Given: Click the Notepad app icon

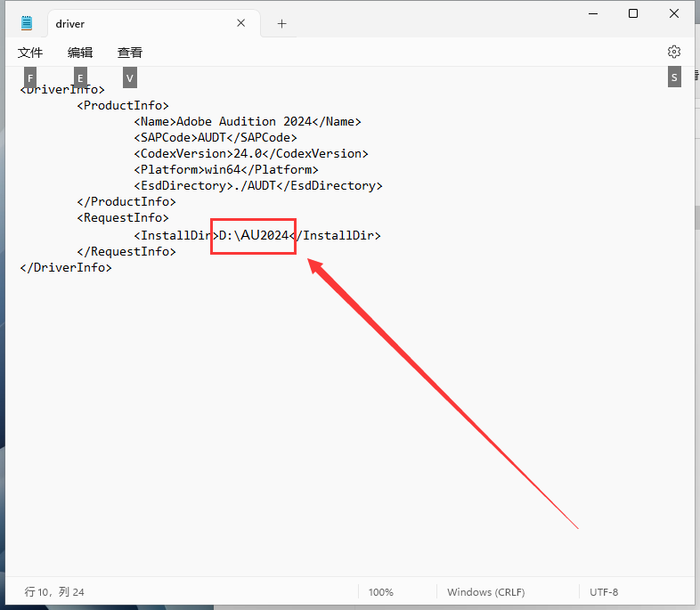Looking at the screenshot, I should (x=27, y=23).
